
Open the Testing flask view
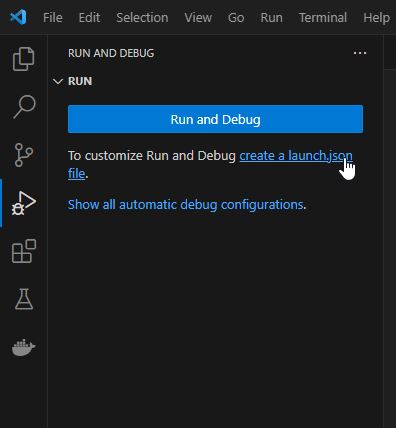[x=24, y=299]
